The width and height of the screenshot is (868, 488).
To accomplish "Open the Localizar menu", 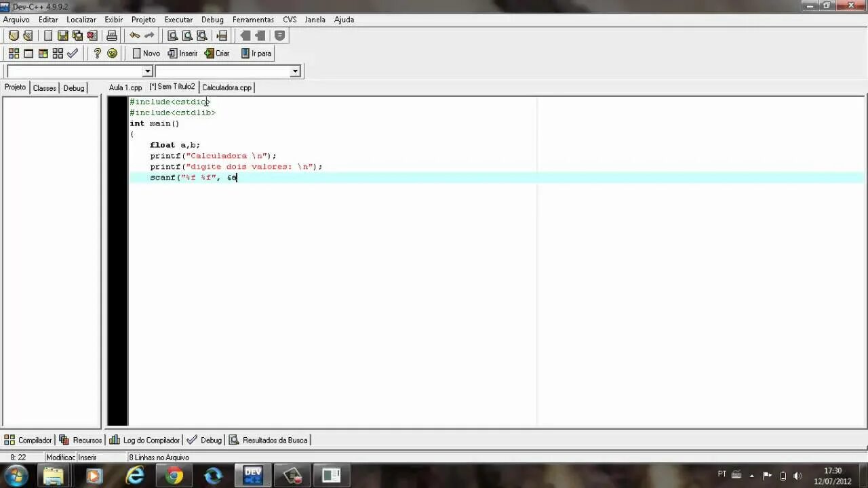I will (x=81, y=20).
